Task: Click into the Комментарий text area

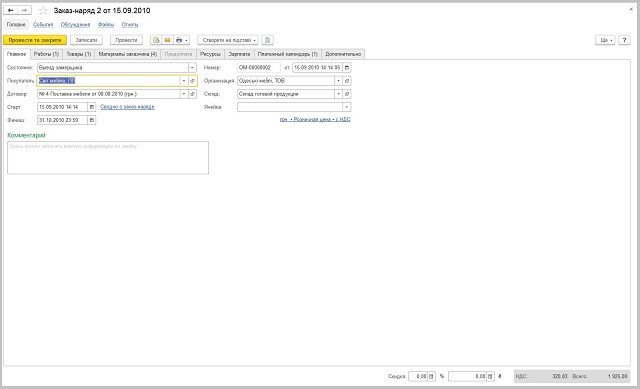Action: coord(108,158)
